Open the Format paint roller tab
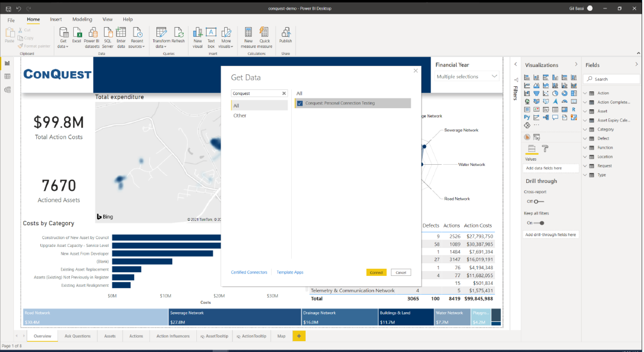Image resolution: width=644 pixels, height=352 pixels. point(545,149)
